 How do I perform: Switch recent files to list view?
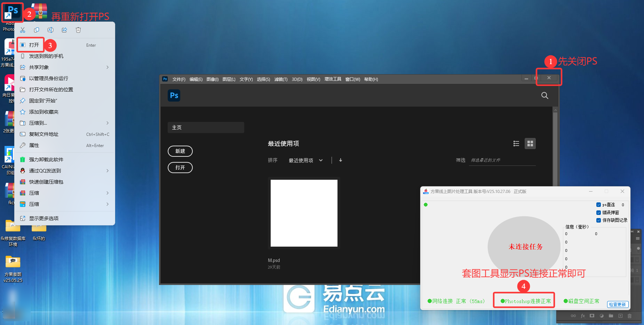516,144
